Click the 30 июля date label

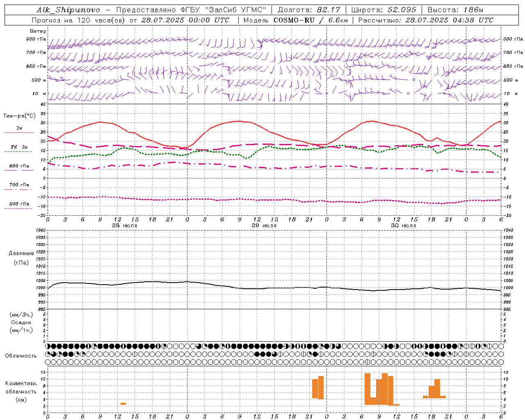pyautogui.click(x=403, y=226)
